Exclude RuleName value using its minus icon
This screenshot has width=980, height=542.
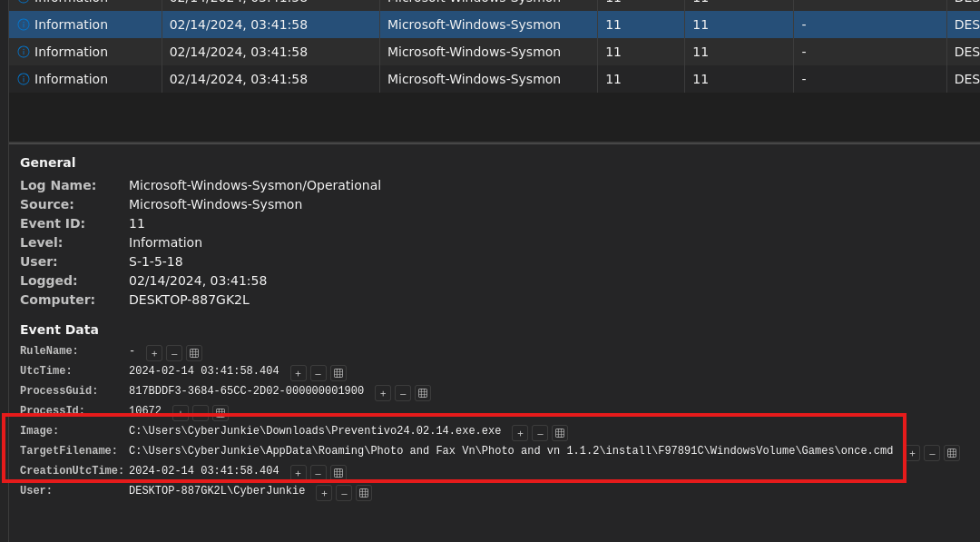(x=174, y=353)
